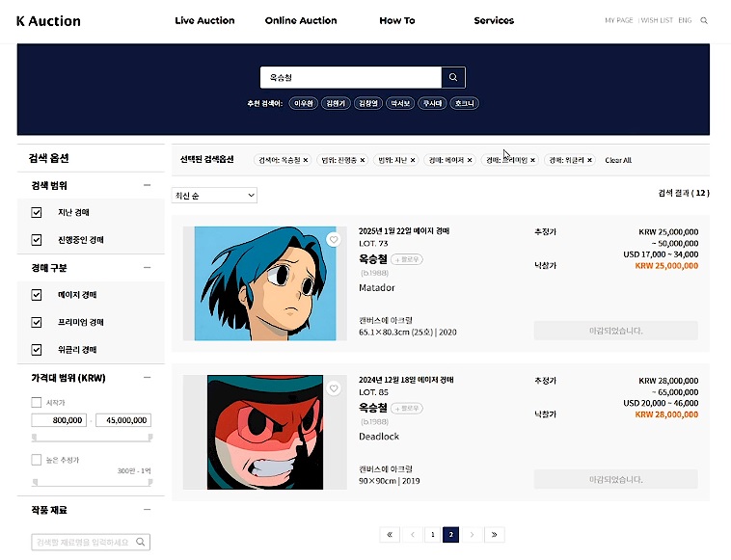Image resolution: width=731 pixels, height=560 pixels.
Task: Click the K Auction logo
Action: [x=48, y=21]
